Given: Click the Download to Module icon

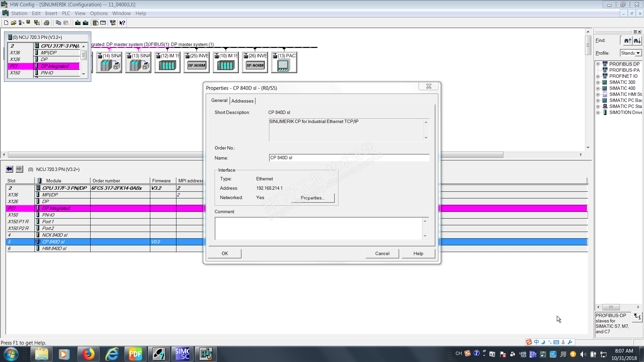Looking at the screenshot, I should (x=78, y=23).
